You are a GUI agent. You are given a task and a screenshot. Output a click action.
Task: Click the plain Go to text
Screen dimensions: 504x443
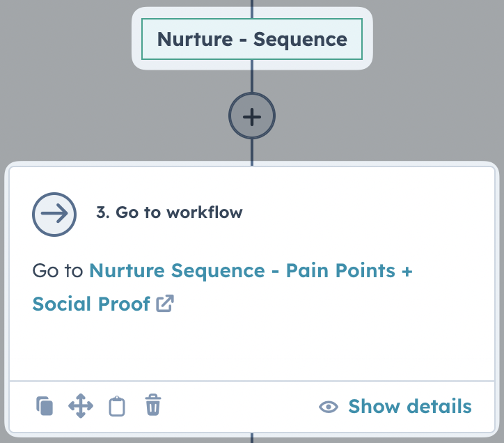coord(58,270)
